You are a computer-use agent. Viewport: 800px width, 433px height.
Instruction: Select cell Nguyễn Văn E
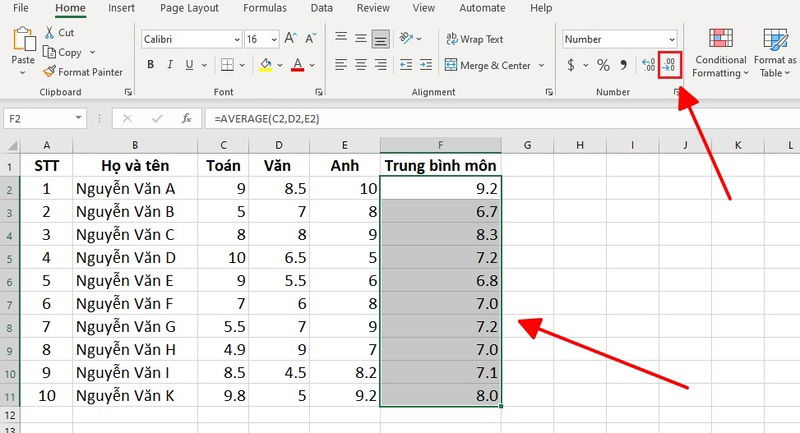pyautogui.click(x=135, y=281)
